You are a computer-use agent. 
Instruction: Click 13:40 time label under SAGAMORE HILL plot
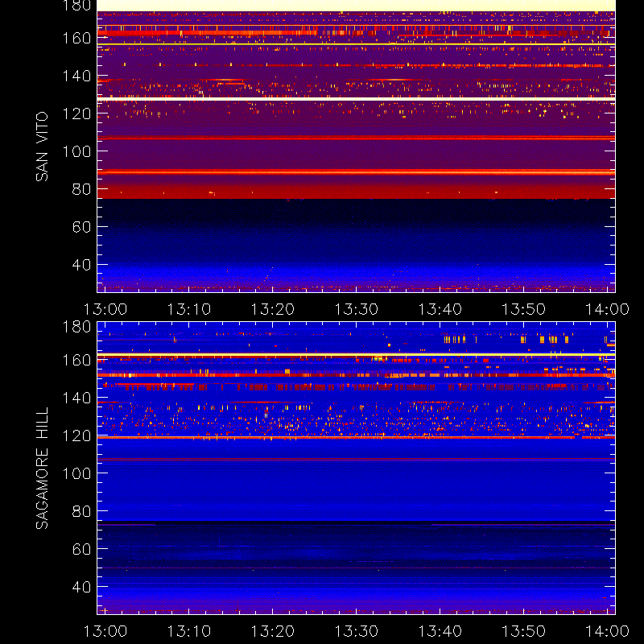pyautogui.click(x=440, y=631)
